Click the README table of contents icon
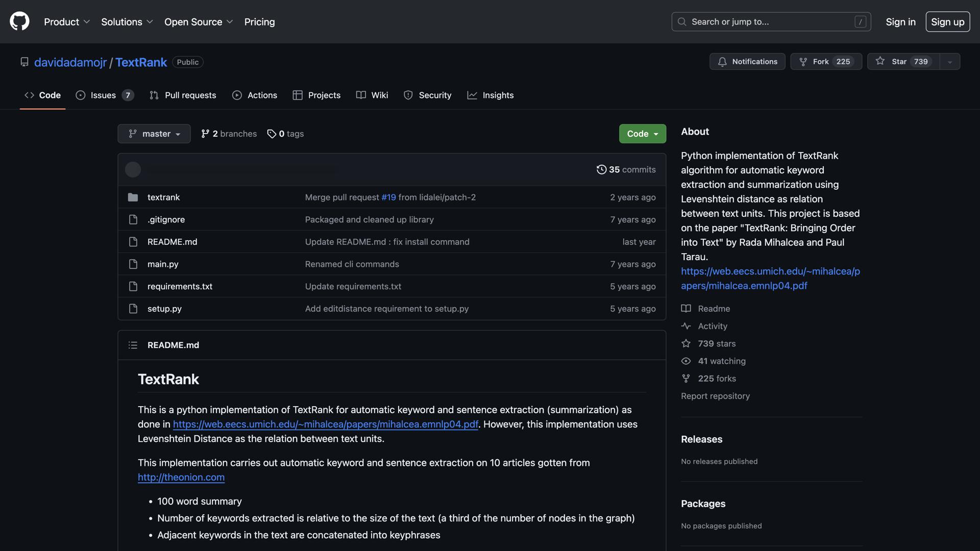980x551 pixels. tap(133, 345)
